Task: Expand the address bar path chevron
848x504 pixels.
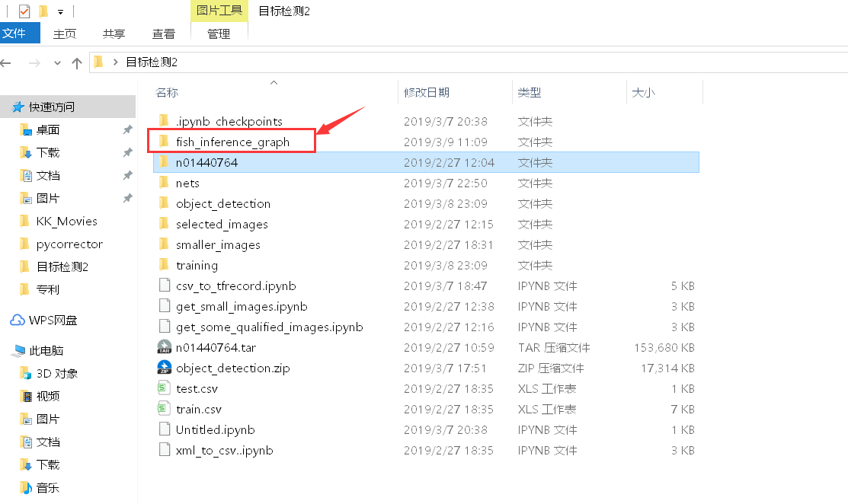Action: tap(115, 62)
